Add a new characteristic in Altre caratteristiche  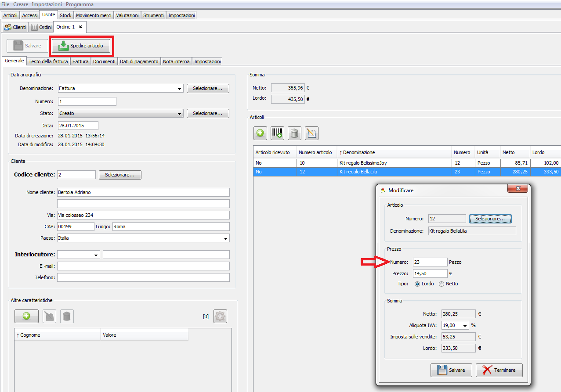(x=26, y=316)
